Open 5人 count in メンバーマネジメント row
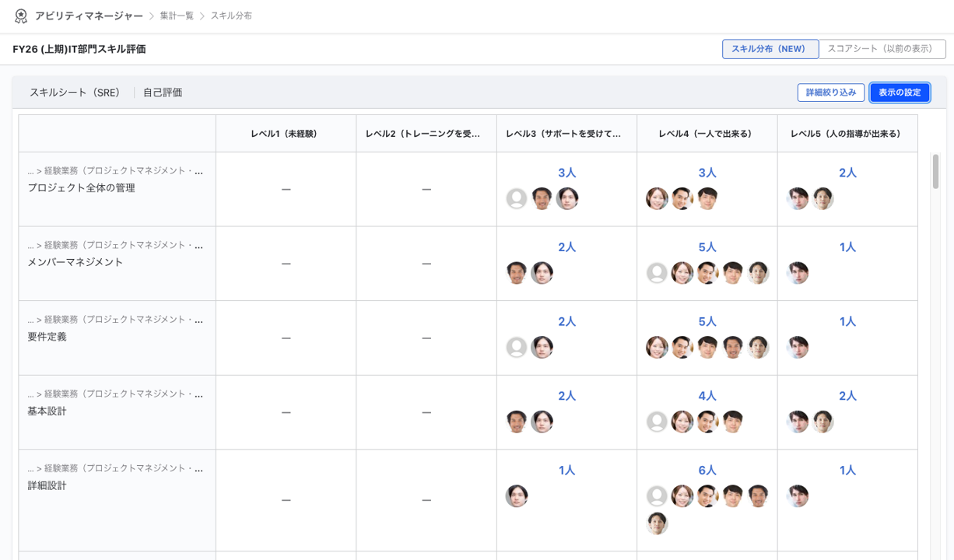This screenshot has height=560, width=954. (x=707, y=247)
